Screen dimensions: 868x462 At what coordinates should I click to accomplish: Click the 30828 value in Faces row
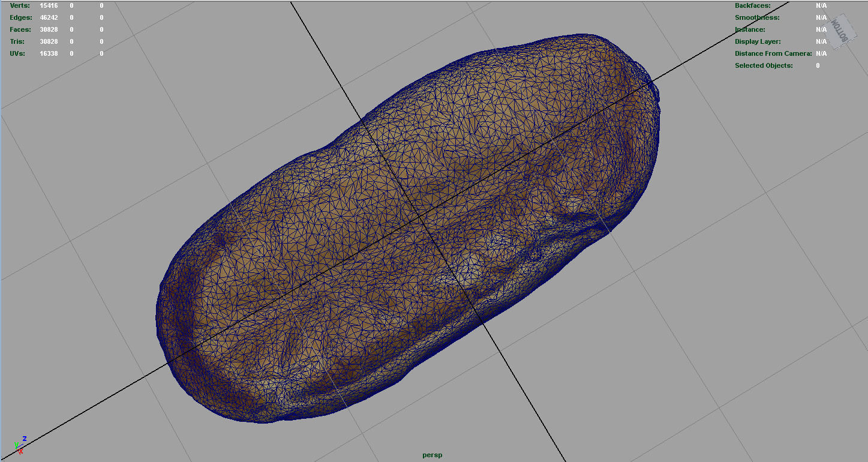[x=49, y=29]
